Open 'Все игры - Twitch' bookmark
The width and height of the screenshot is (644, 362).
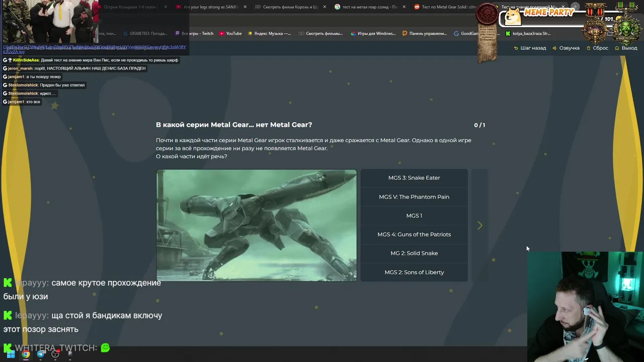click(x=194, y=34)
